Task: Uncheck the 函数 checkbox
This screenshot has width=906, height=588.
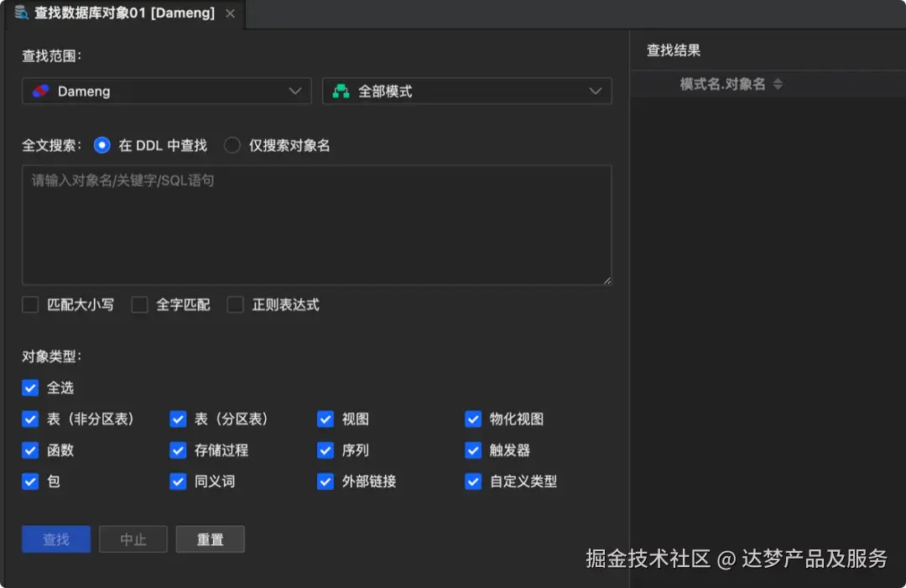Action: click(30, 450)
